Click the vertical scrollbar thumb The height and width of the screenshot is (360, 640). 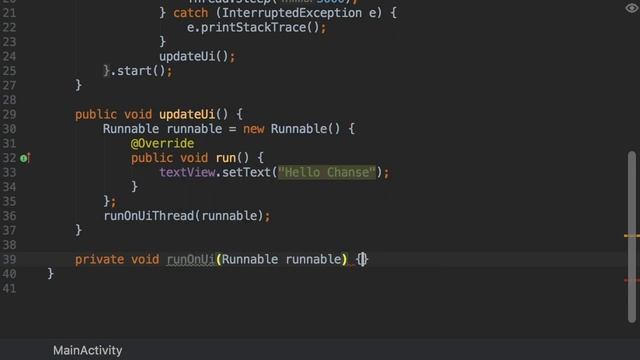click(632, 237)
